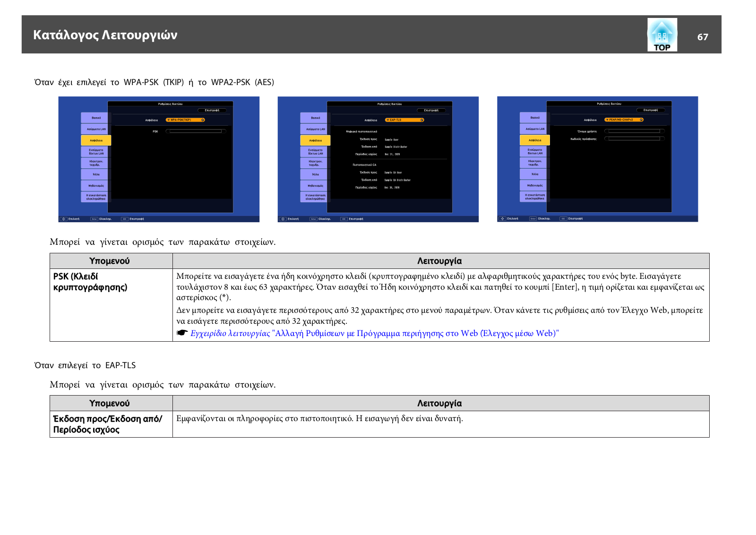Viewport: 756px width, 535px height.
Task: Click Esc key icon in EAP-TLS screenshot footer
Action: (344, 219)
